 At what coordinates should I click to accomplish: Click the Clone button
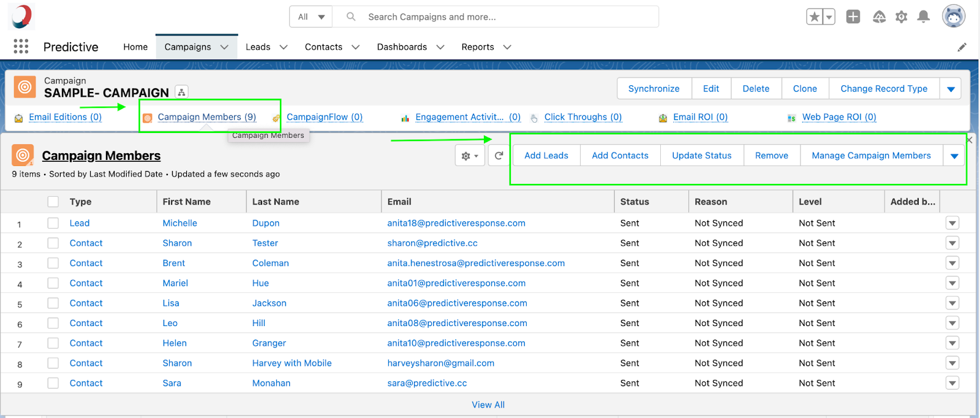805,89
